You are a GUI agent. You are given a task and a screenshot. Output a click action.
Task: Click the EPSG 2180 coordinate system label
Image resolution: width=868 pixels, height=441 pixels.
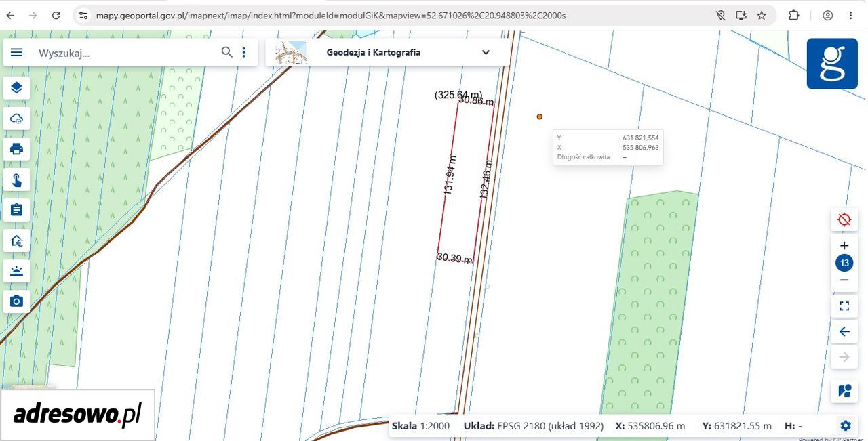pos(533,426)
